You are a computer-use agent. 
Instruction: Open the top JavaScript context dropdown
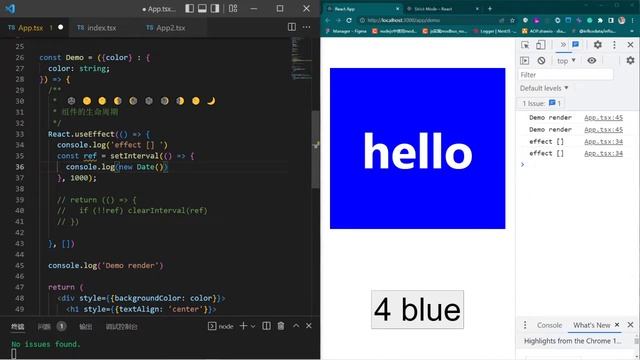(567, 61)
